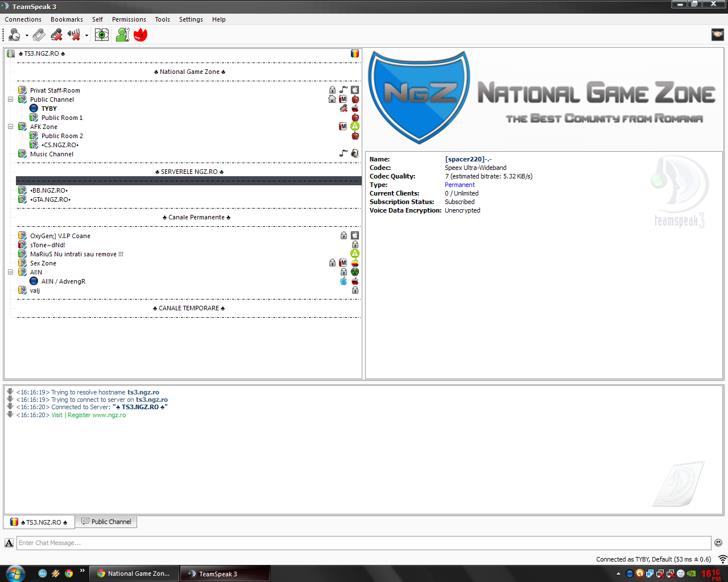The height and width of the screenshot is (582, 728).
Task: Click the text format 'A' icon
Action: click(x=9, y=543)
